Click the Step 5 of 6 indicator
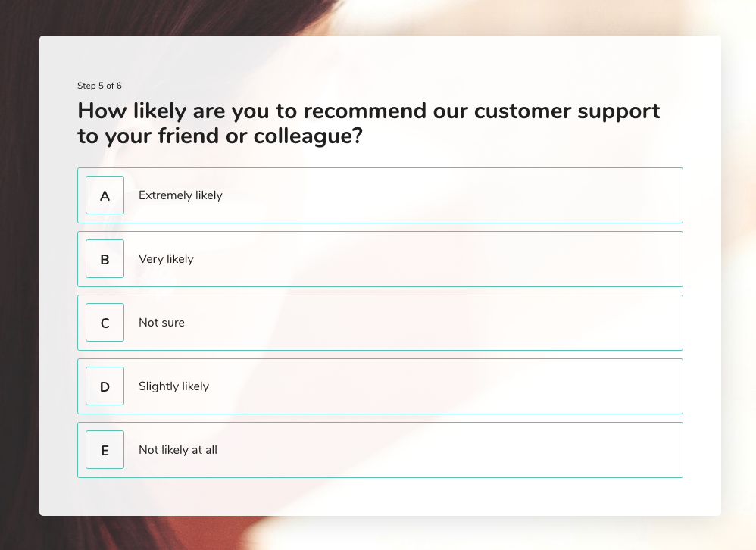 (x=99, y=86)
